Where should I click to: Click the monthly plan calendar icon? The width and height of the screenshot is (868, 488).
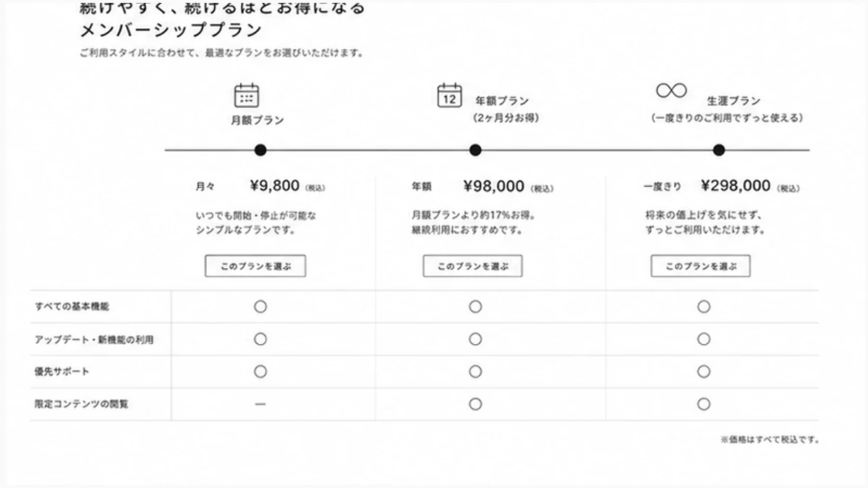[246, 95]
